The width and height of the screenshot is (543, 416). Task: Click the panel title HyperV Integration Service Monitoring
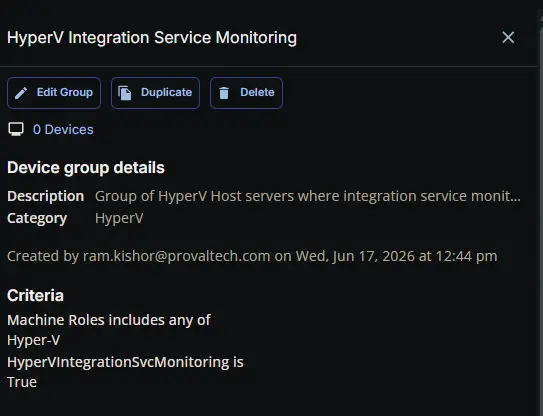click(x=152, y=38)
